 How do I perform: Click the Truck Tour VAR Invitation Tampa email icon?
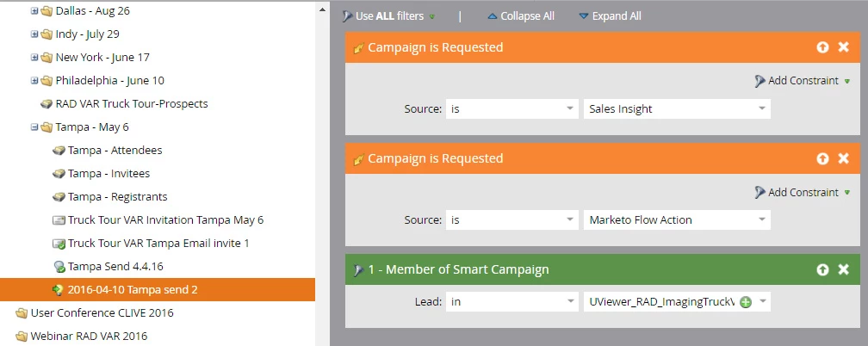[59, 220]
